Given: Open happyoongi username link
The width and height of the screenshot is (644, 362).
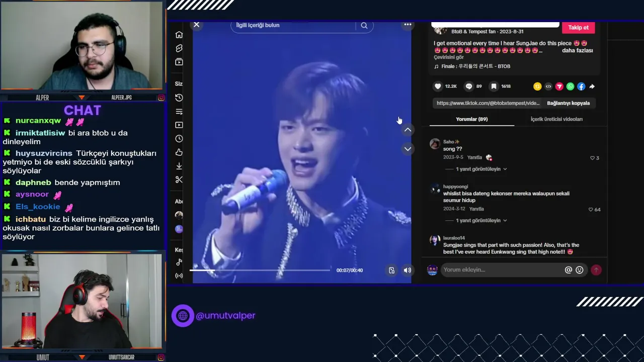Looking at the screenshot, I should [455, 187].
